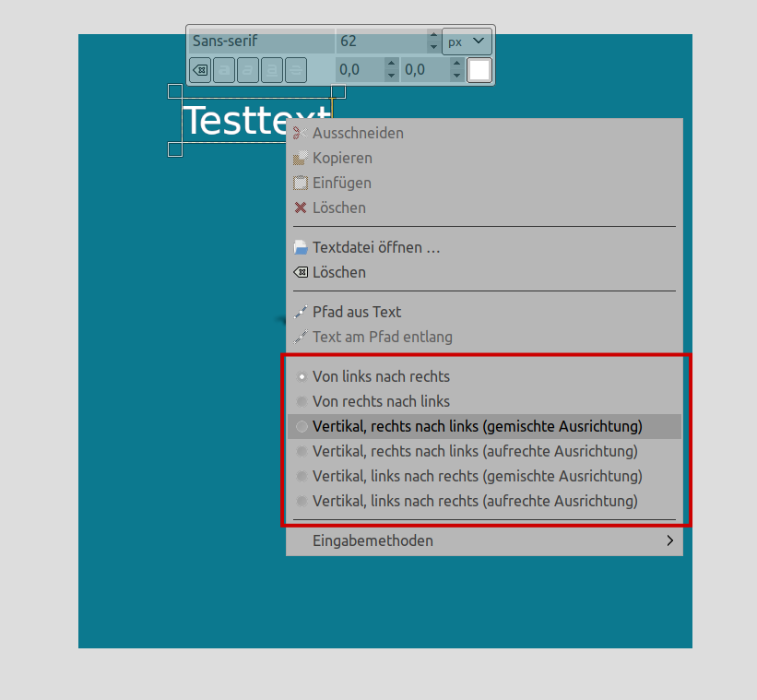
Task: Click folder icon beside Textdatei öffnen
Action: pos(301,247)
